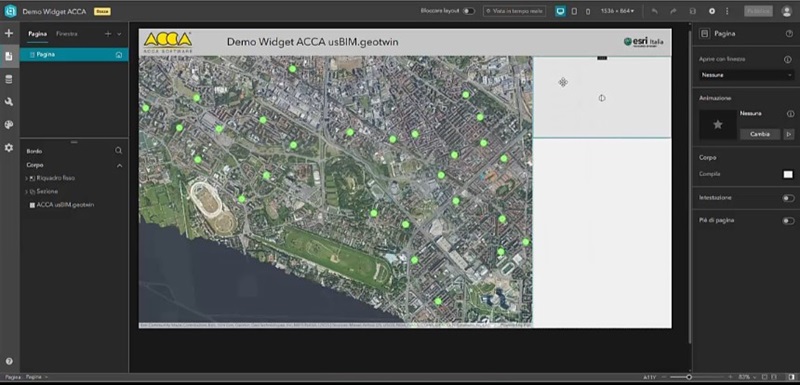Click the ACCA Software logo
This screenshot has height=385, width=800.
click(168, 42)
